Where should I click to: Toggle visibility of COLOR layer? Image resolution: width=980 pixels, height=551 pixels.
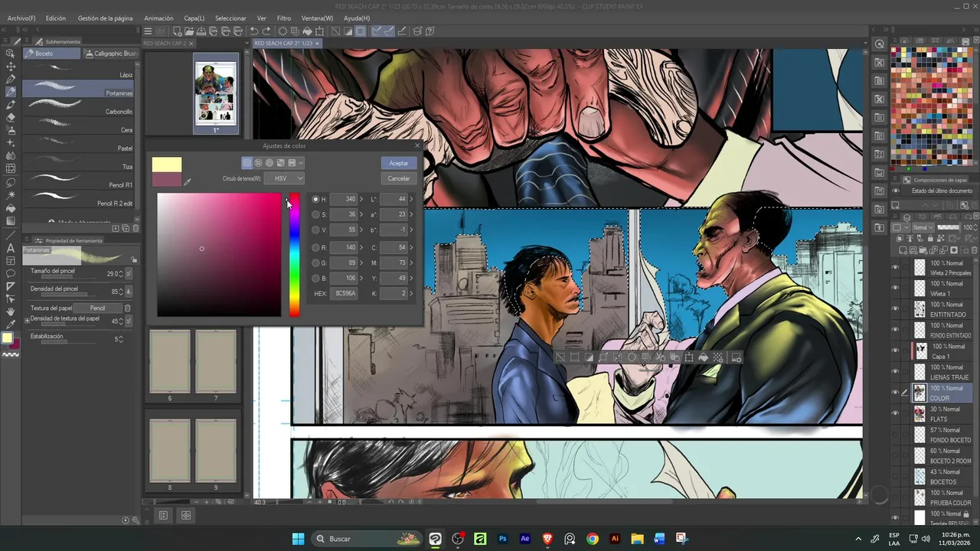click(895, 393)
